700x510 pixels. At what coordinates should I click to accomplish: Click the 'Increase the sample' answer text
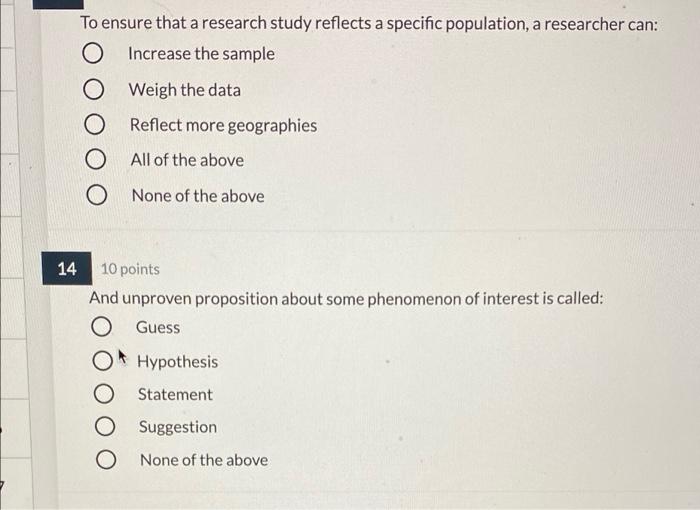[201, 54]
